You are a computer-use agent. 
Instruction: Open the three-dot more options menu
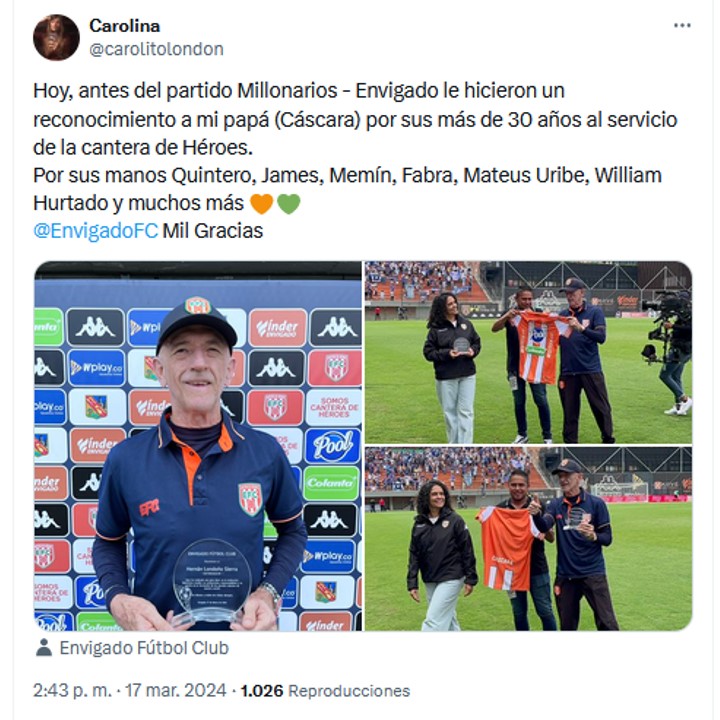[x=681, y=26]
